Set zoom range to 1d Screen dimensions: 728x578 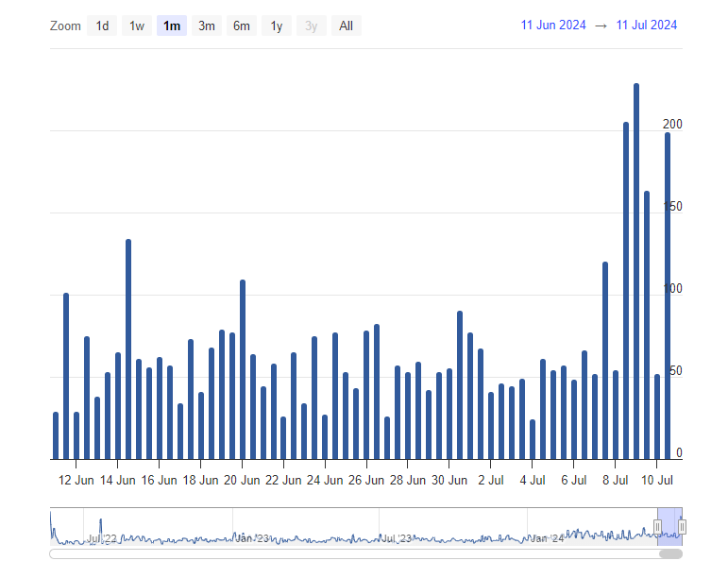click(102, 25)
